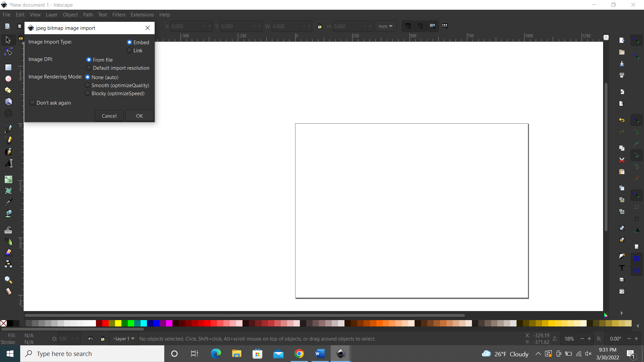The image size is (644, 362).
Task: Open the Layer 1 selector dropdown
Action: tap(123, 339)
